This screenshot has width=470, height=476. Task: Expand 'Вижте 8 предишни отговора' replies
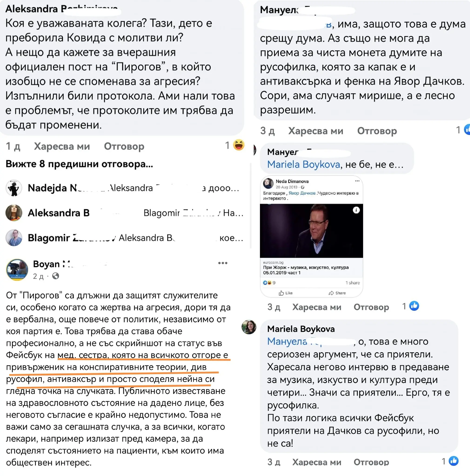tap(79, 164)
